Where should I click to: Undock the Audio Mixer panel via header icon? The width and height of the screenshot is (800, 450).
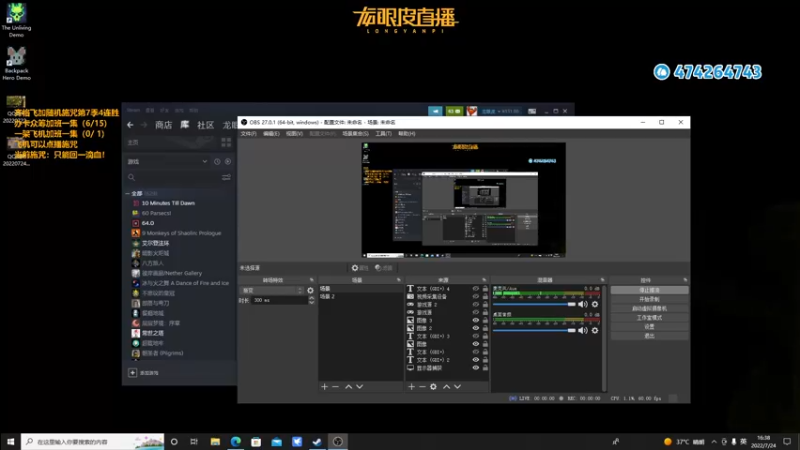pyautogui.click(x=603, y=280)
